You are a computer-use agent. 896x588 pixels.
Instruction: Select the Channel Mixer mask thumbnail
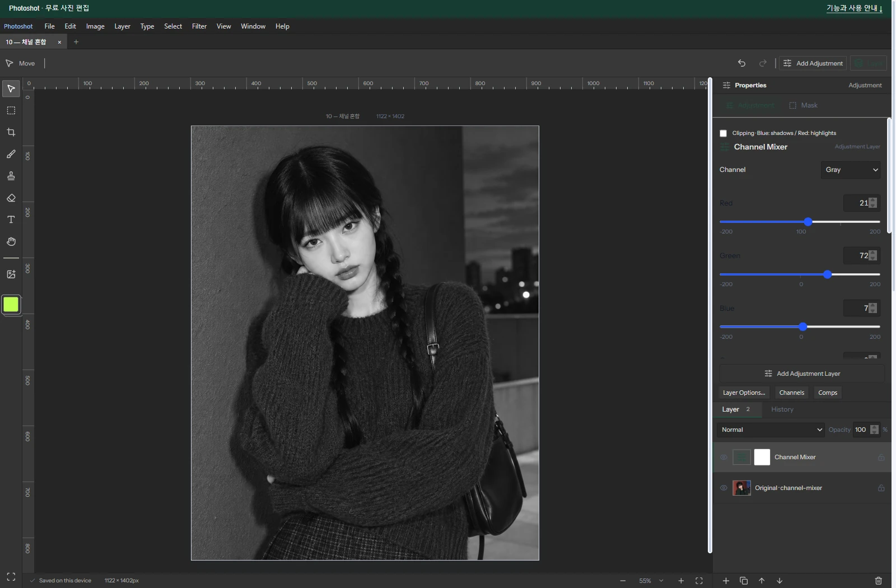point(762,458)
